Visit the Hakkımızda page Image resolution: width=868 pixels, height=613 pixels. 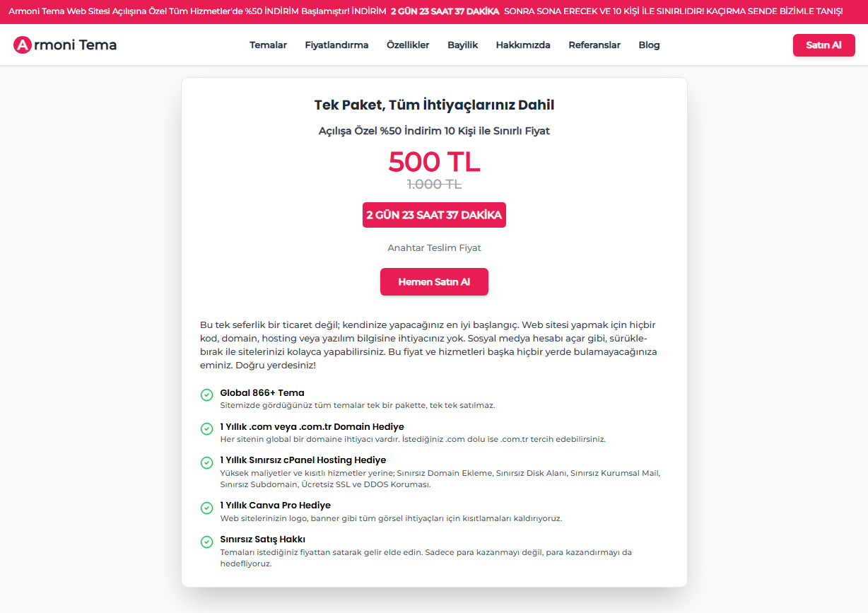pyautogui.click(x=523, y=45)
